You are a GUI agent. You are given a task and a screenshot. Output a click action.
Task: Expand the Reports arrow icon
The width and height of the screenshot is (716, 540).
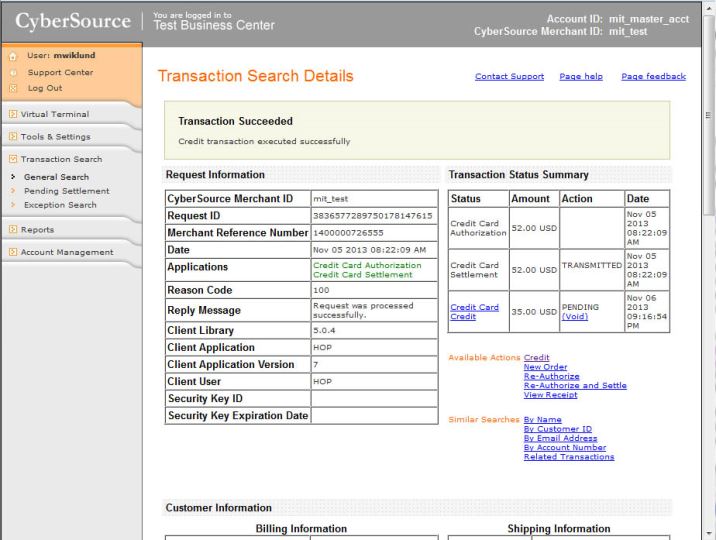pos(12,230)
